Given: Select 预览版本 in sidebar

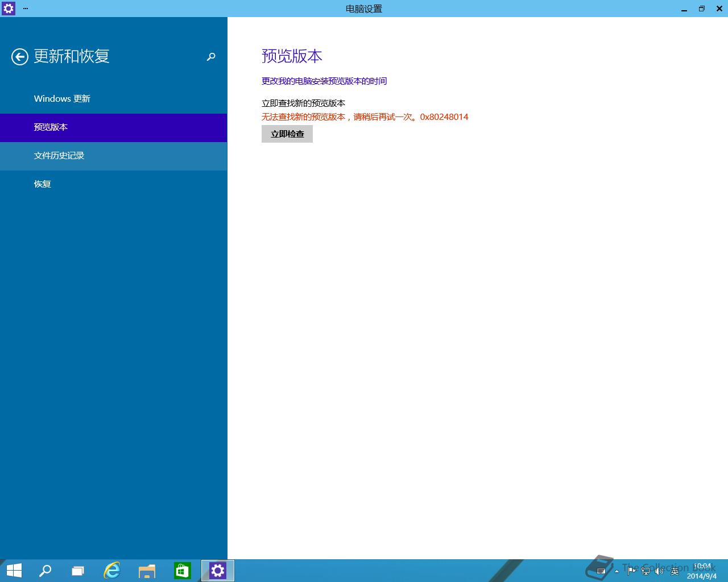Looking at the screenshot, I should [x=114, y=127].
